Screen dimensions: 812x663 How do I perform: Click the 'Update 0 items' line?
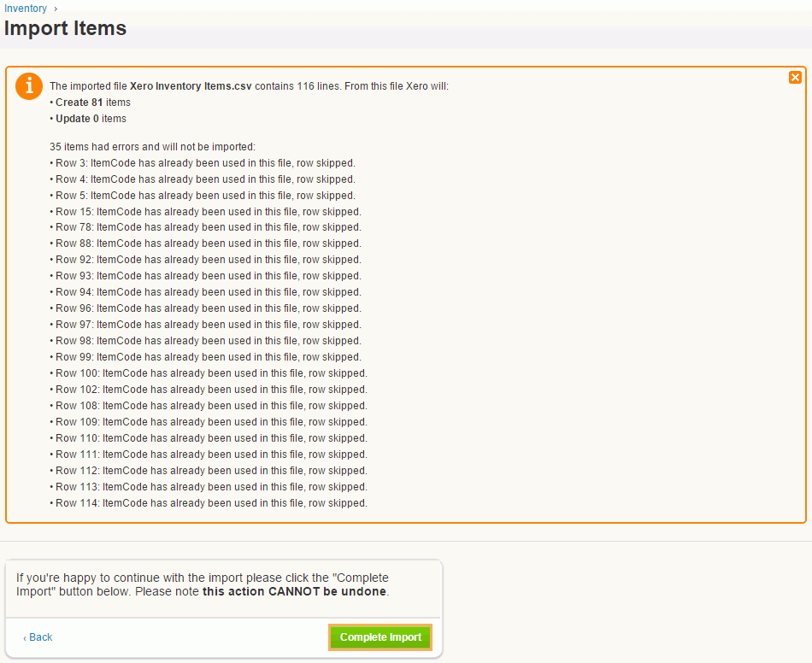tap(88, 119)
